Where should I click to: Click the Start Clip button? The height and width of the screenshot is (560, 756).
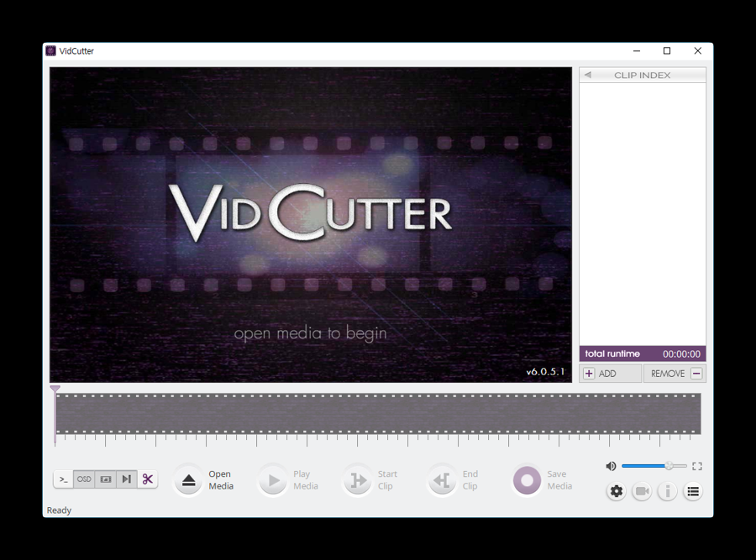[x=358, y=480]
